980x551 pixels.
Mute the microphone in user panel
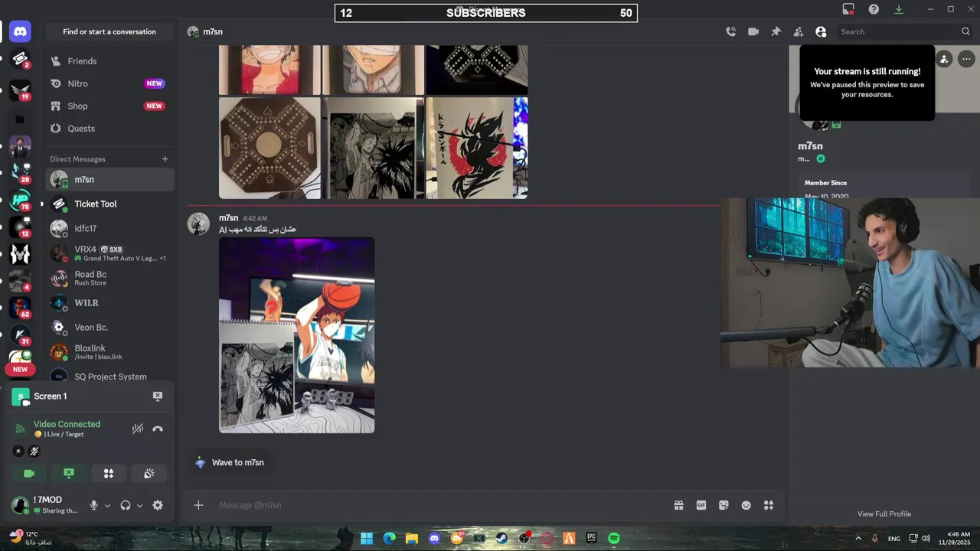pyautogui.click(x=93, y=505)
